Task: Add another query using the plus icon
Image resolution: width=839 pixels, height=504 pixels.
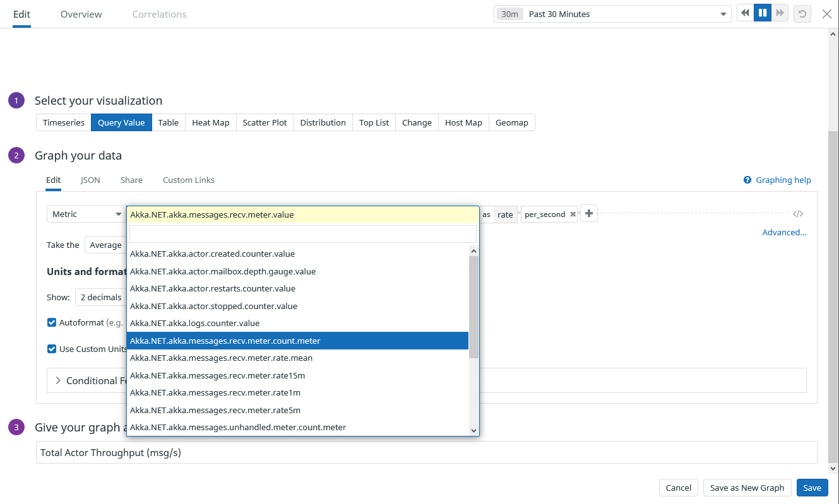Action: tap(588, 213)
